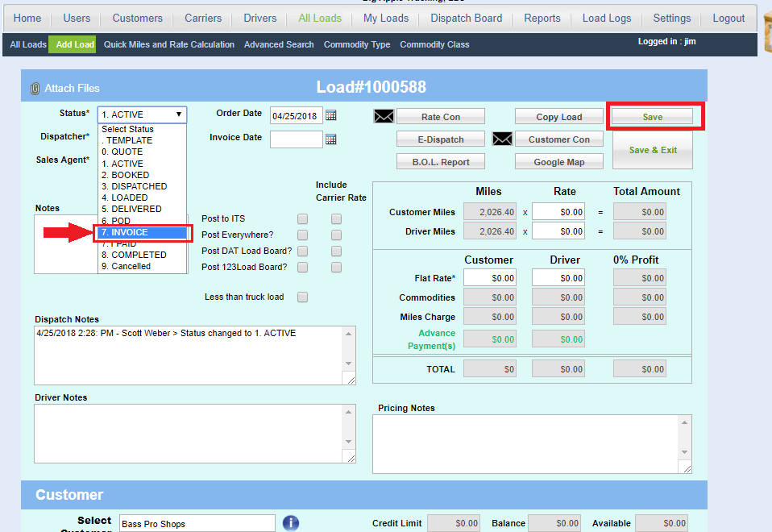Click the Customer Con button
The image size is (772, 532).
[558, 139]
